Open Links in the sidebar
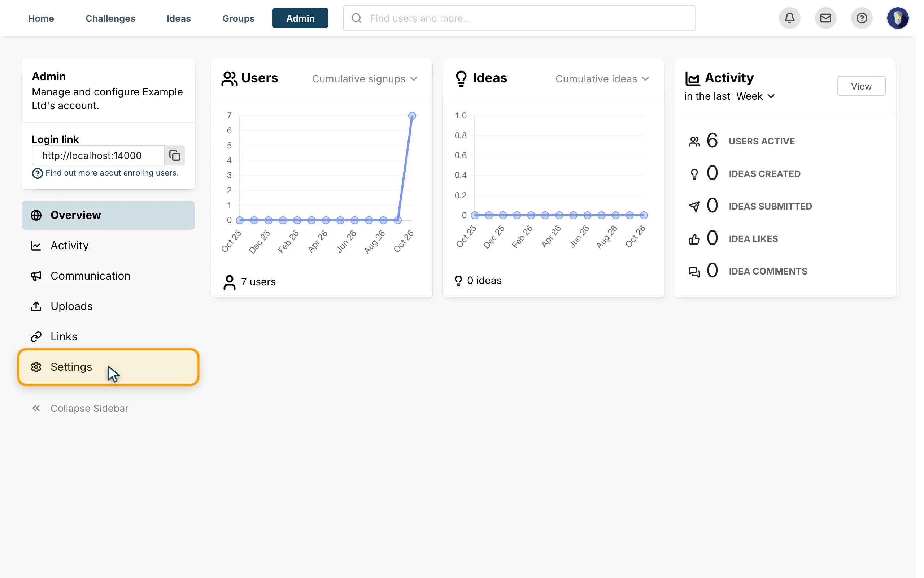 (108, 336)
